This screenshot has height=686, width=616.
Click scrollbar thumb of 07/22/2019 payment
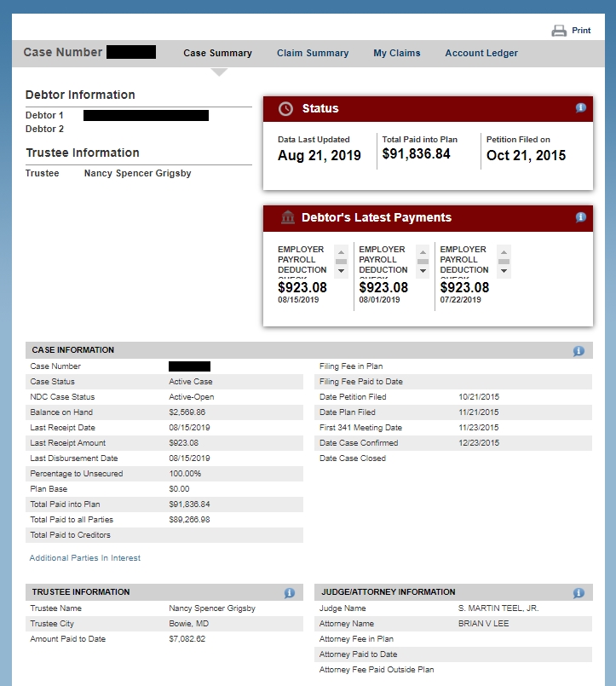coord(504,262)
